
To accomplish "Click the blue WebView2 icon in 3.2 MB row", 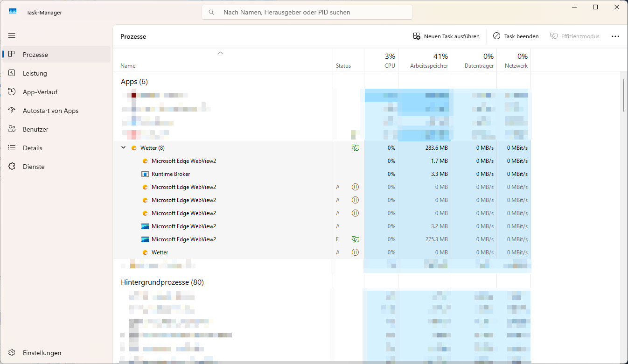I will [145, 226].
